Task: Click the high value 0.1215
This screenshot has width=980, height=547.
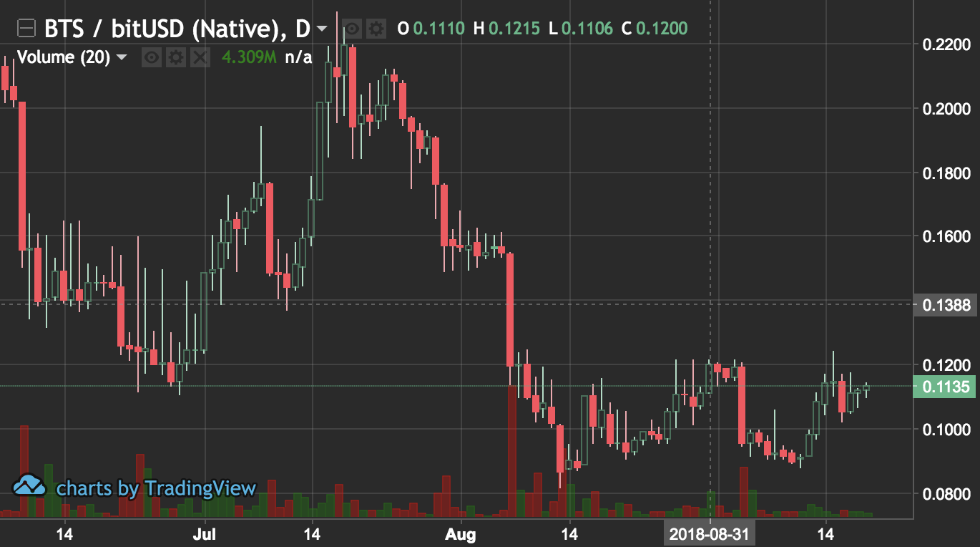Action: (515, 29)
